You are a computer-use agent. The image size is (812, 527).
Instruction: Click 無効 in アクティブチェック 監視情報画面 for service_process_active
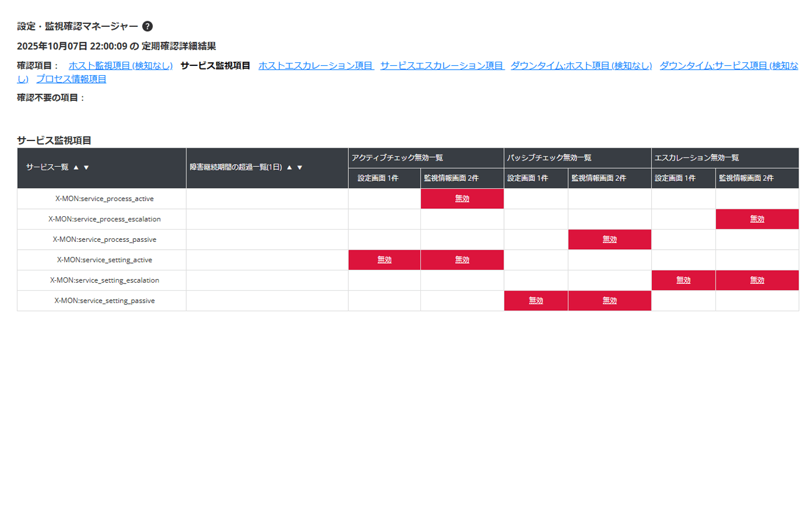click(462, 198)
